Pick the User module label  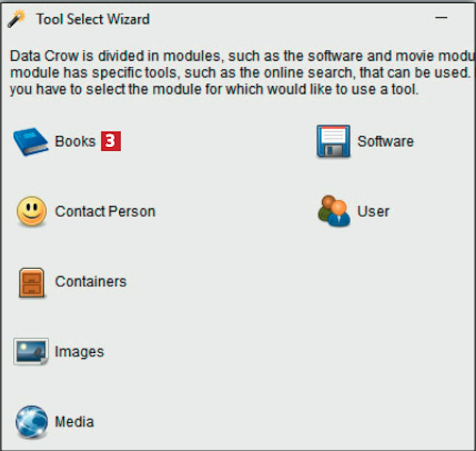374,212
